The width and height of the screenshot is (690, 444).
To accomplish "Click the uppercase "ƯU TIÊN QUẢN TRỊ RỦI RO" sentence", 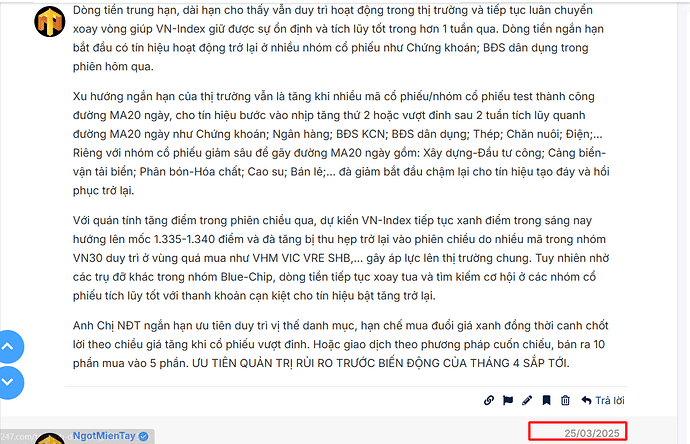I will point(381,363).
